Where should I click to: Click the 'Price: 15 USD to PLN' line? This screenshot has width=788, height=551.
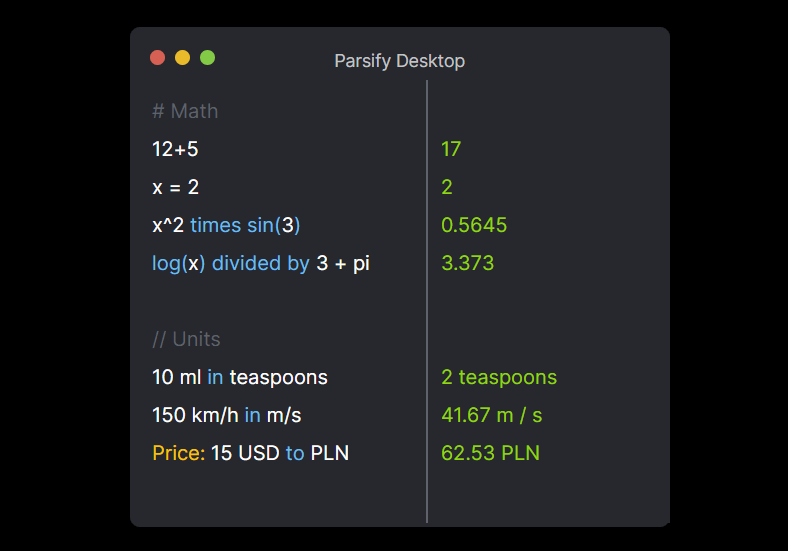click(250, 453)
